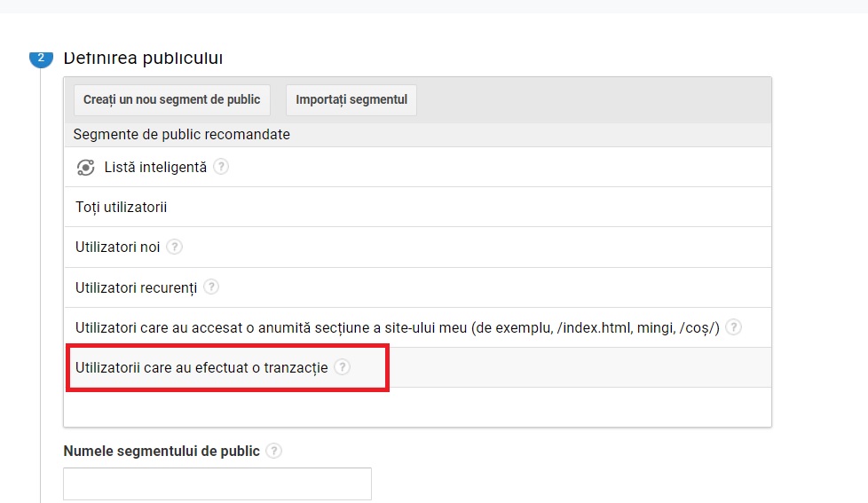Select users who accessed a site section
This screenshot has height=503, width=868.
[x=418, y=327]
